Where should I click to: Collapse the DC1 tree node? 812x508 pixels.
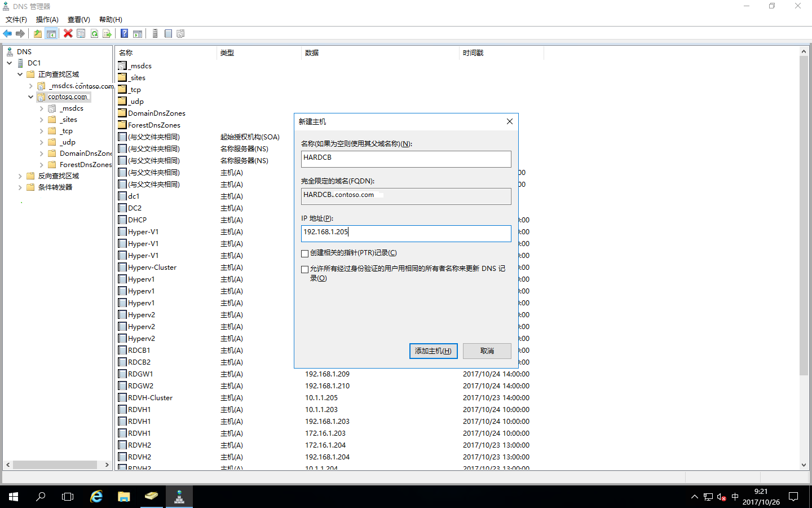(x=10, y=63)
